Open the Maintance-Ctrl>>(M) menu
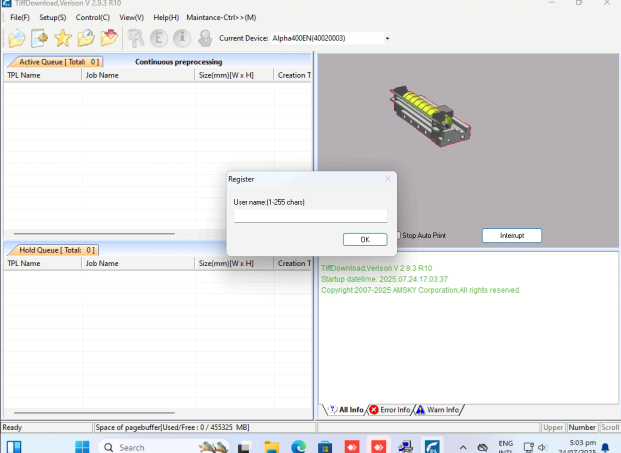This screenshot has width=621, height=453. [x=221, y=17]
